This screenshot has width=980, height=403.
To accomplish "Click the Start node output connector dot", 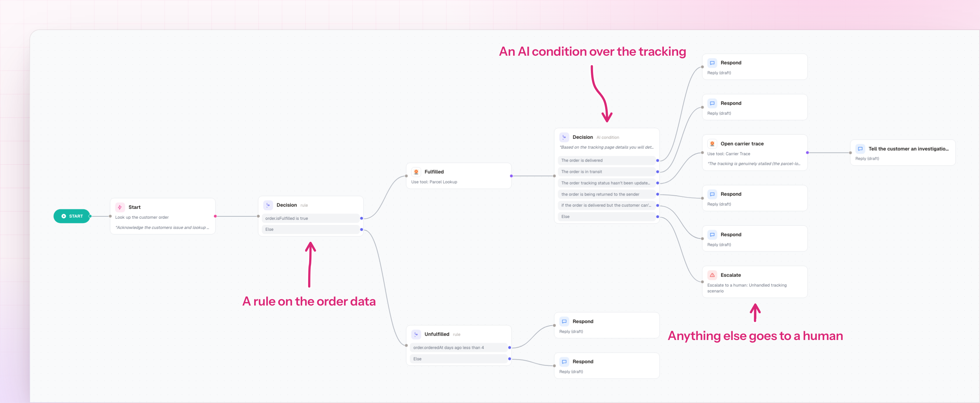I will 215,216.
